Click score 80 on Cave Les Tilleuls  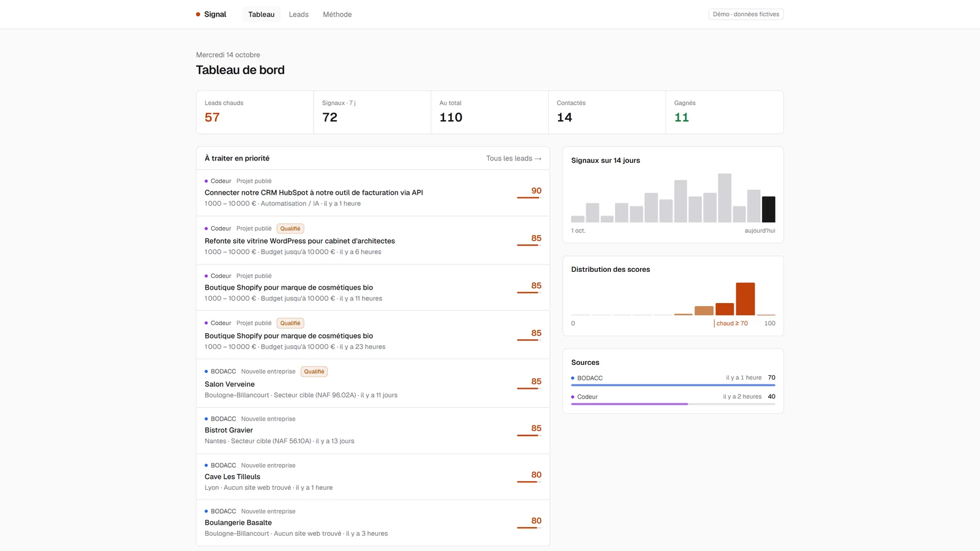(536, 475)
